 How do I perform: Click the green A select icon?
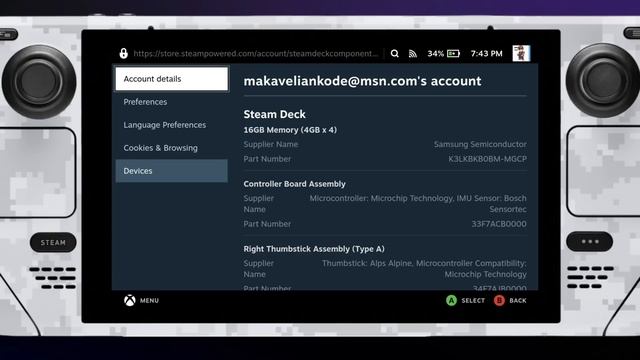[451, 301]
